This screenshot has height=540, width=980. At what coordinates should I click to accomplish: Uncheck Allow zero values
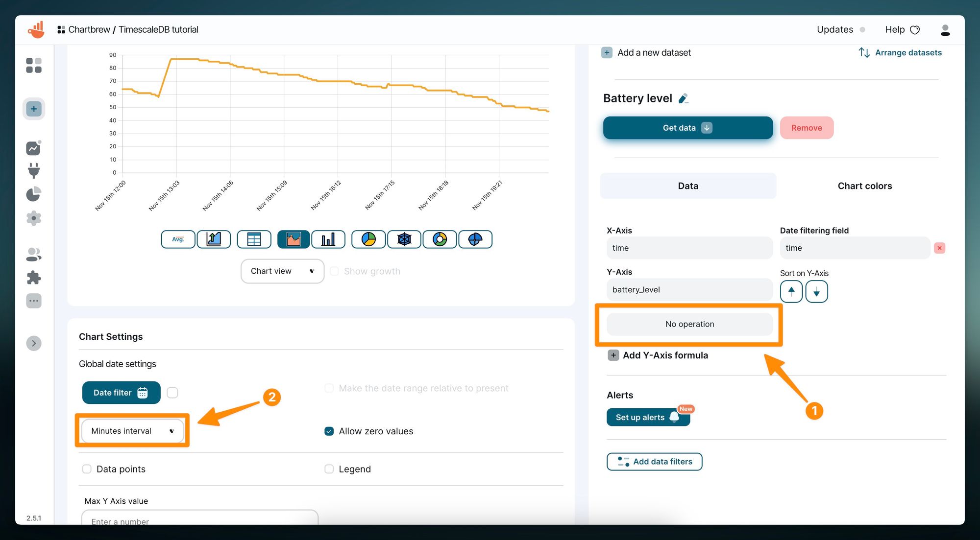click(x=329, y=431)
